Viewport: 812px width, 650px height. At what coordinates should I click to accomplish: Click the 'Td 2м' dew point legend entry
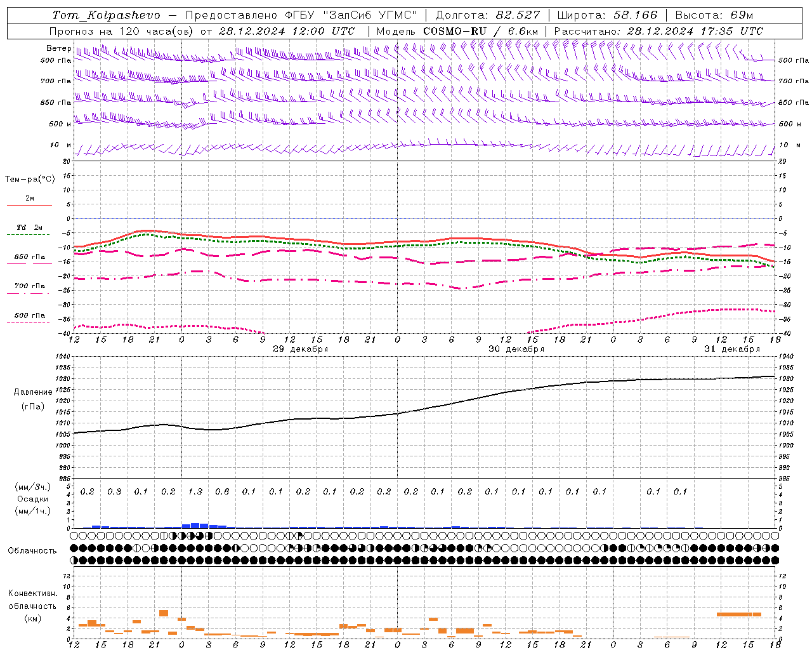[29, 227]
